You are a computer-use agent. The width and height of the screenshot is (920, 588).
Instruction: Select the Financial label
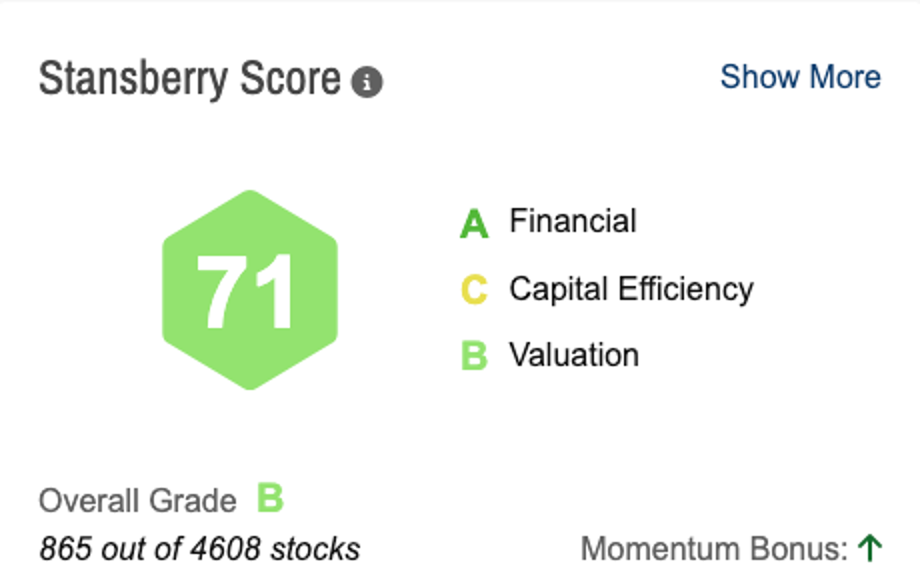572,221
